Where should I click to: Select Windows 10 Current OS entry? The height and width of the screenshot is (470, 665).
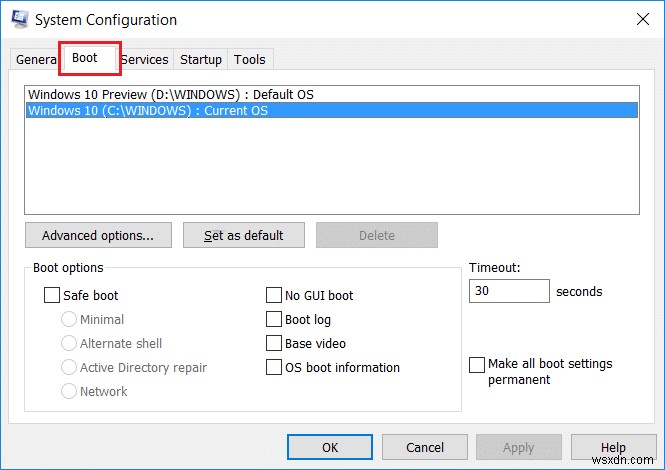[x=148, y=111]
